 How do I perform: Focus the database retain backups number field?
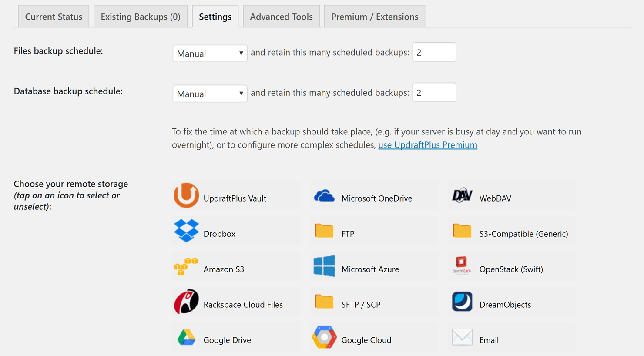click(434, 93)
